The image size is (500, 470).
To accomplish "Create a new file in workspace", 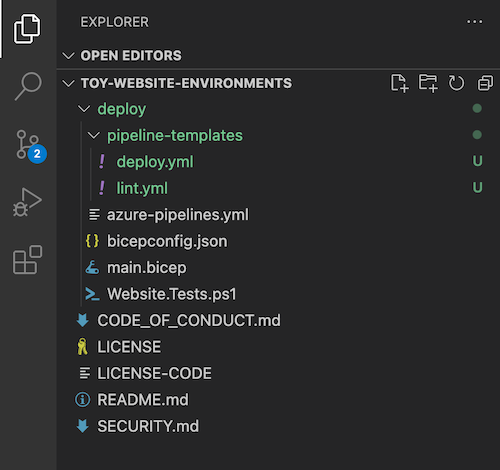I will [399, 83].
